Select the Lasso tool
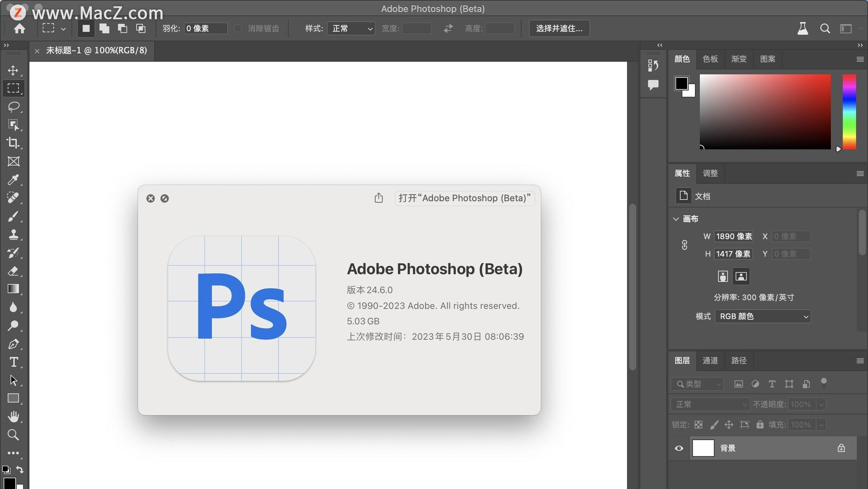 (13, 107)
